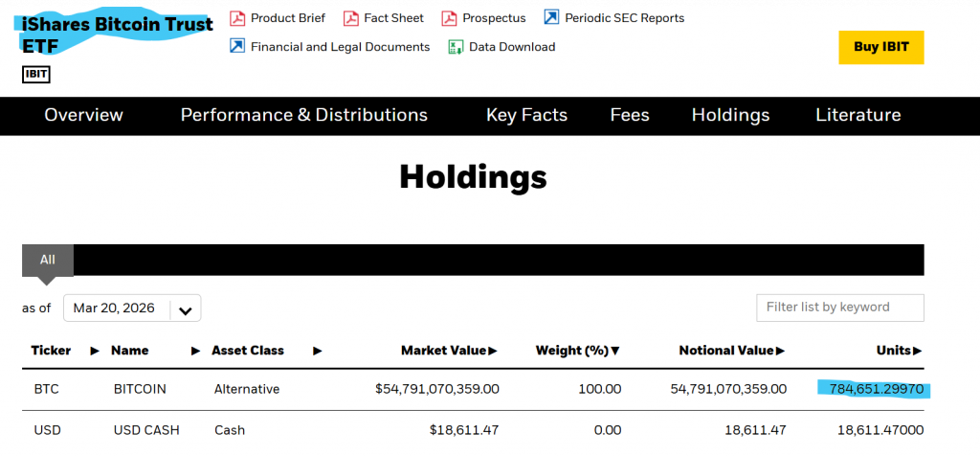Sort holdings by Weight (%) descending arrow

pos(615,351)
